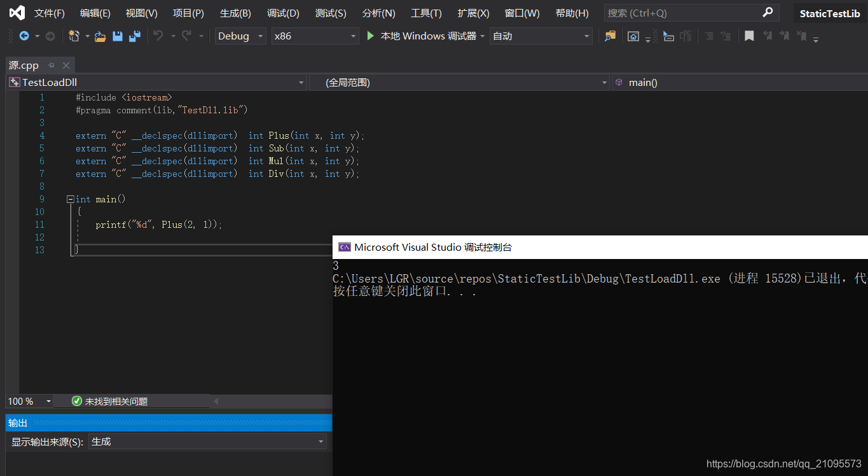Image resolution: width=868 pixels, height=476 pixels.
Task: Collapse the main() function code block
Action: (x=70, y=199)
